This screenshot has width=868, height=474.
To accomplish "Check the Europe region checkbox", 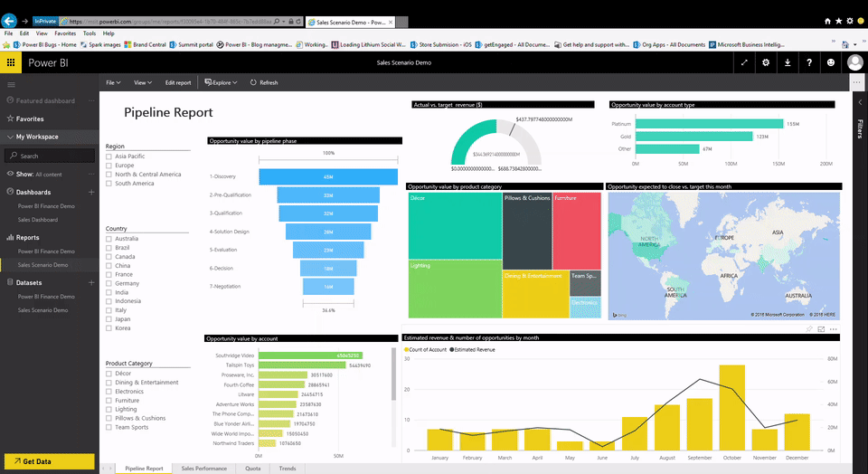I will (109, 166).
